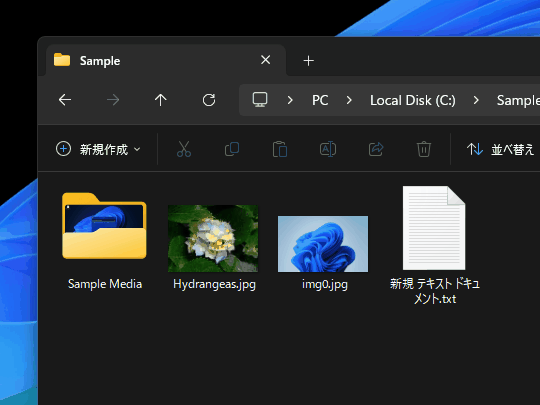The image size is (540, 405).
Task: Select the Sample tab
Action: coord(166,60)
